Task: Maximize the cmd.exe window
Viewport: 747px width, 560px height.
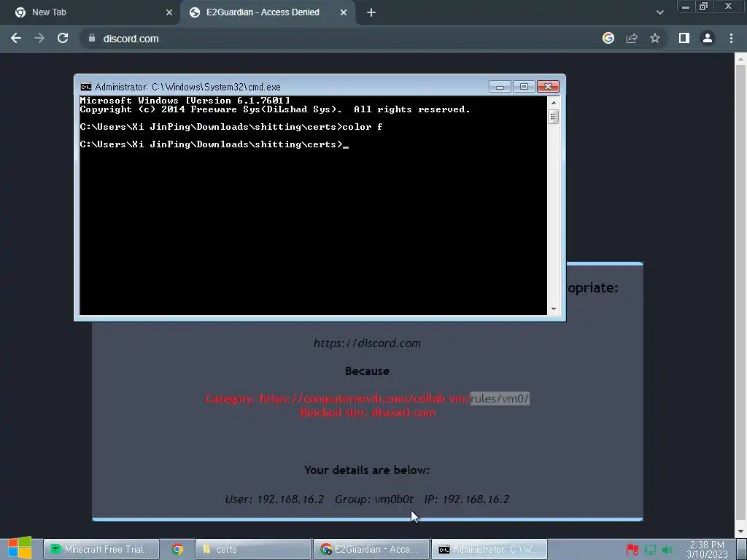Action: [x=524, y=87]
